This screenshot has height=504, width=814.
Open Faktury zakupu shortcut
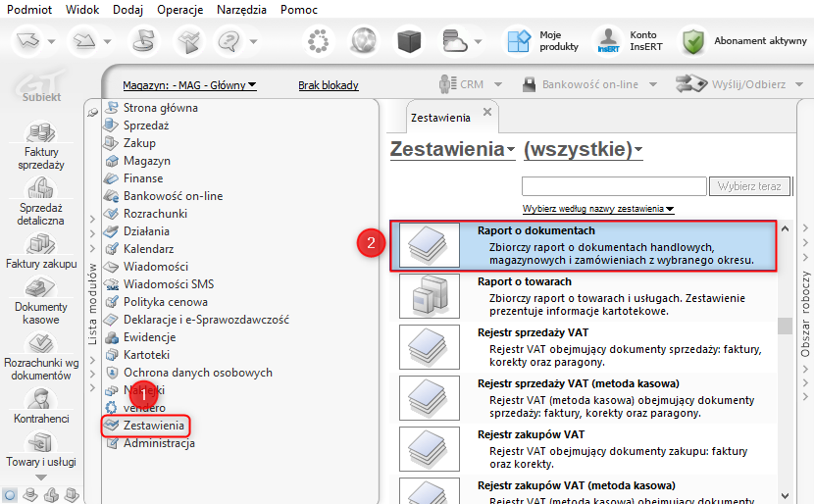(41, 252)
